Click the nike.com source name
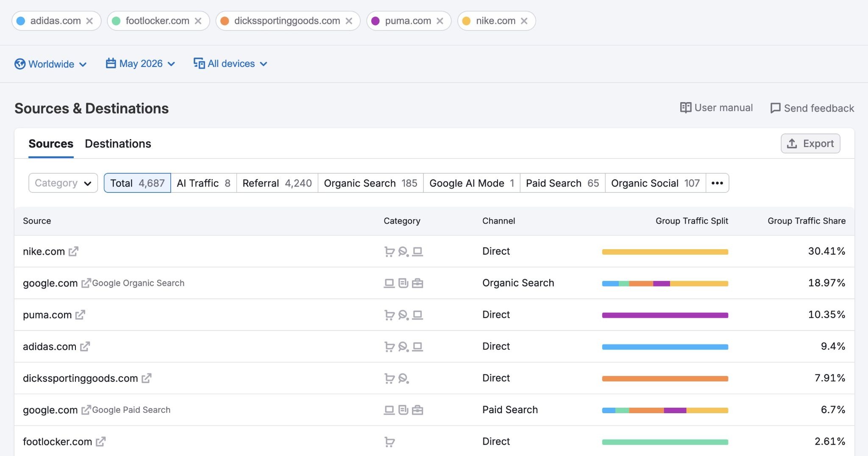This screenshot has width=868, height=456. [44, 251]
